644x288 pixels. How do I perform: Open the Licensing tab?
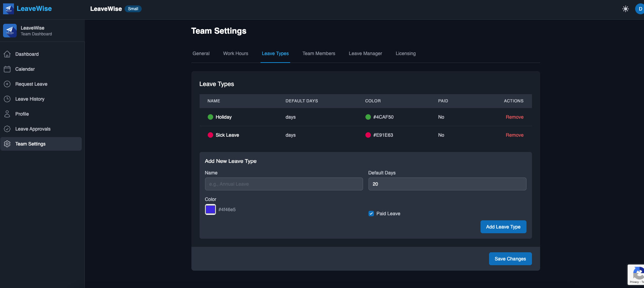pyautogui.click(x=406, y=53)
